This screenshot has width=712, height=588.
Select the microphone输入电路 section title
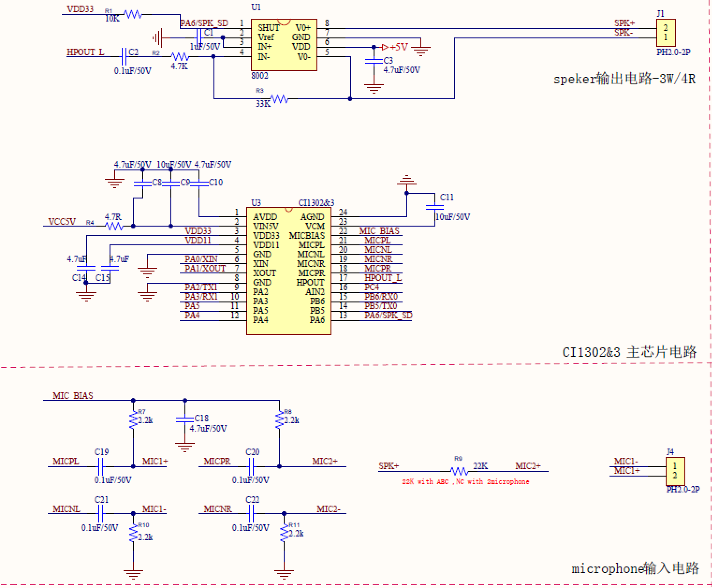coord(635,568)
